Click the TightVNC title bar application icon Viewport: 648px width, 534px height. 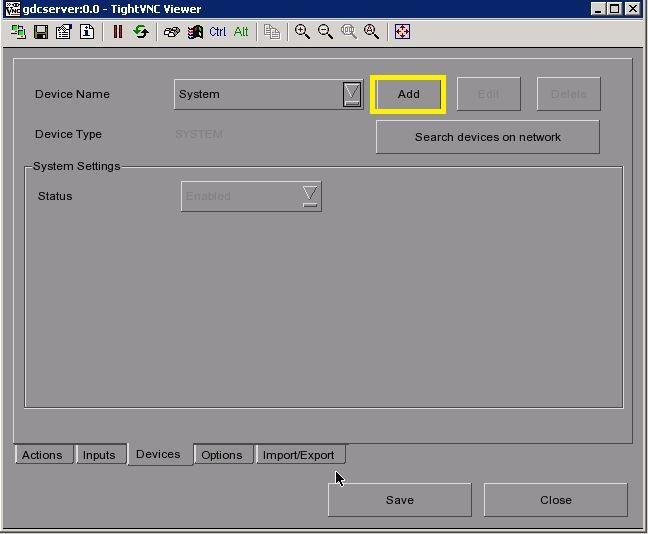12,9
